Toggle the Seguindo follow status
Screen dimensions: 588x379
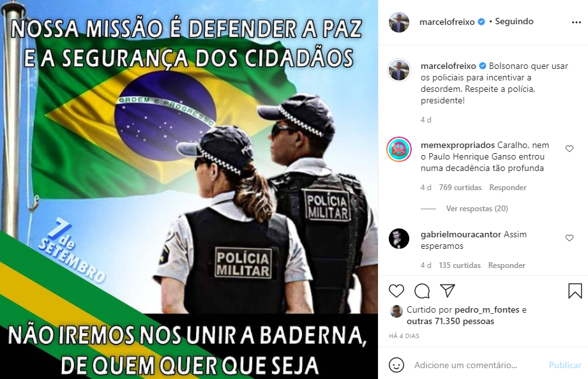pos(514,21)
